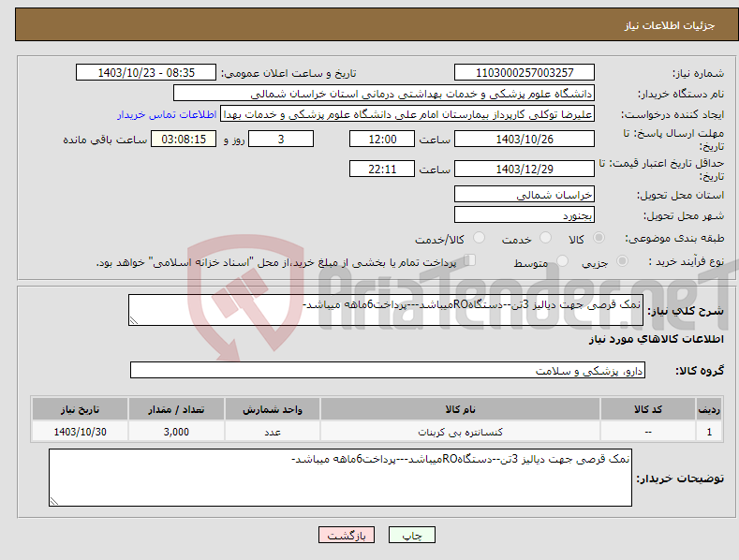The height and width of the screenshot is (560, 739).
Task: Click the ردیف column header
Action: (709, 409)
